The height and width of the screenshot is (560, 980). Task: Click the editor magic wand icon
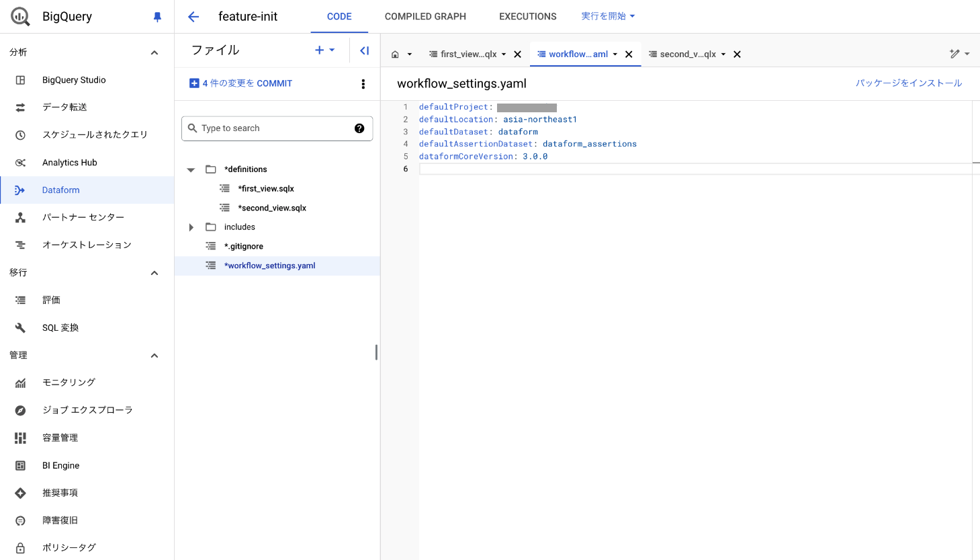[954, 54]
